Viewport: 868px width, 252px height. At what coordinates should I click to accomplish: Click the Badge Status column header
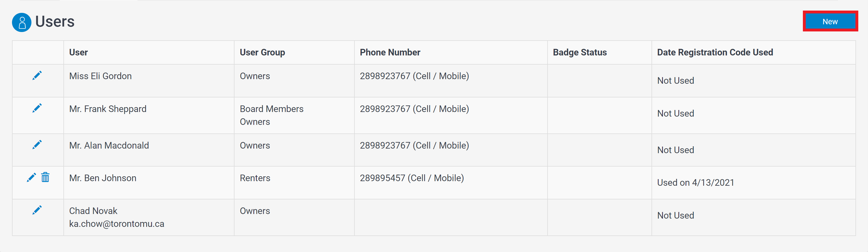pyautogui.click(x=580, y=52)
